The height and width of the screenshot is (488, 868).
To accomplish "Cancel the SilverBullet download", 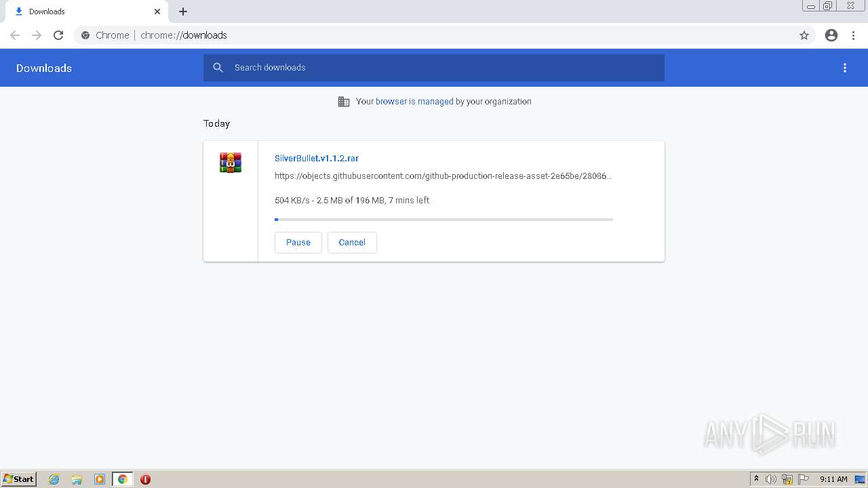I will tap(352, 243).
